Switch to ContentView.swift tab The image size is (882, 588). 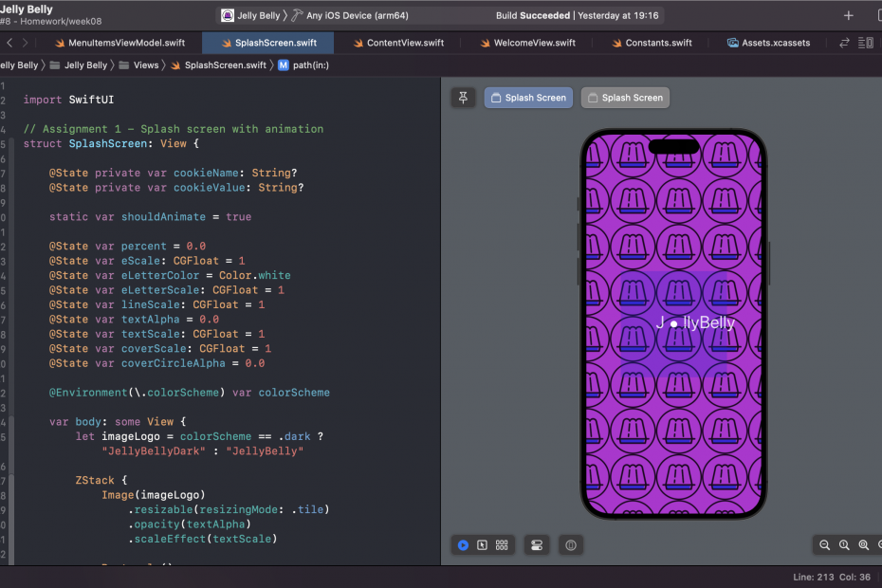coord(398,44)
